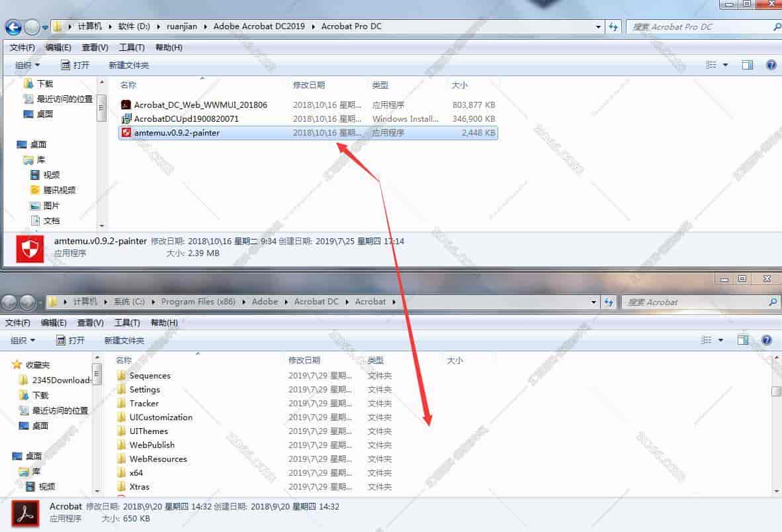Viewport: 782px width, 532px height.
Task: Click the Acrobat PDF icon in the bottom details pane
Action: [x=25, y=514]
